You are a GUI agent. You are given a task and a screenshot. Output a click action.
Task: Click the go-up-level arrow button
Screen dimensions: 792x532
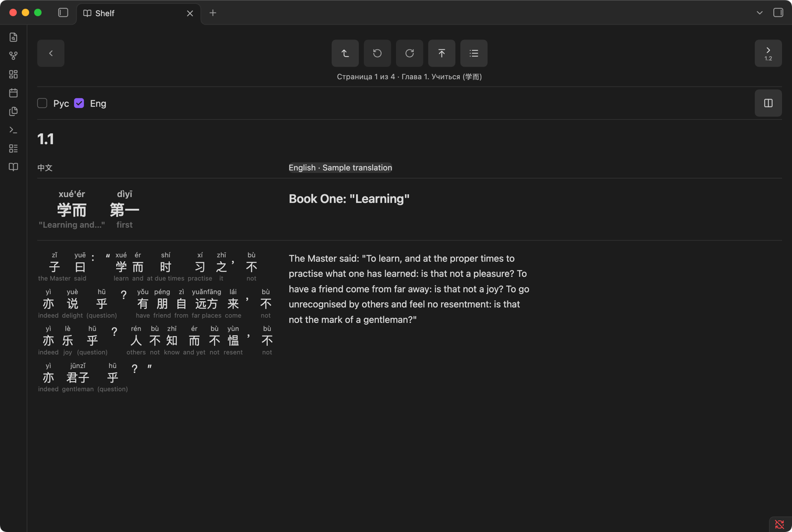coord(345,53)
